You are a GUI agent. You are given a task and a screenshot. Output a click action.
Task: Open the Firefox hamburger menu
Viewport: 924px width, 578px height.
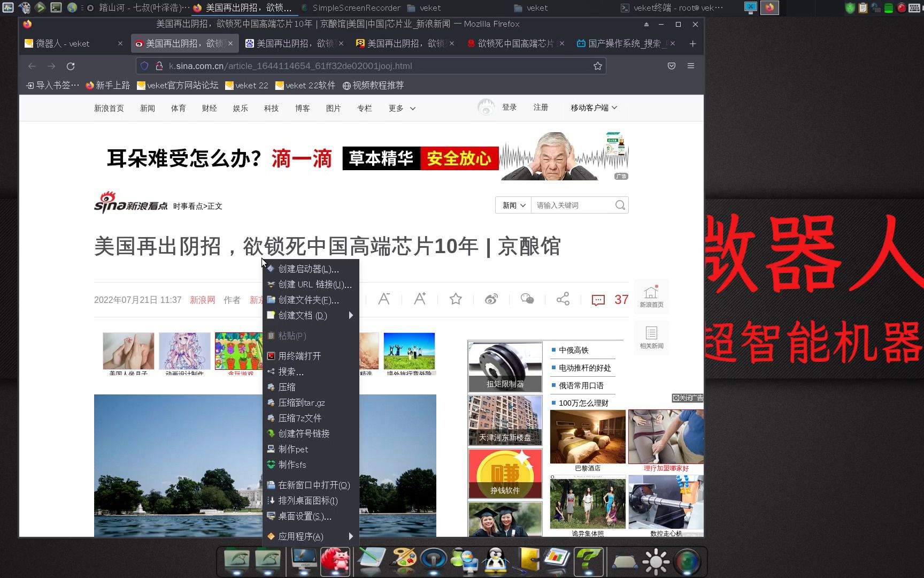coord(690,66)
